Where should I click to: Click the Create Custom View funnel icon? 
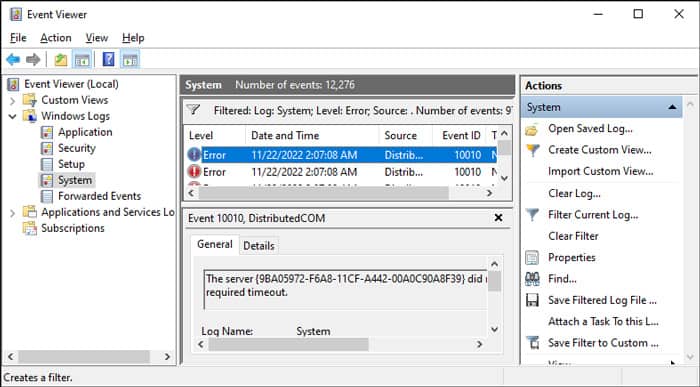pos(533,150)
